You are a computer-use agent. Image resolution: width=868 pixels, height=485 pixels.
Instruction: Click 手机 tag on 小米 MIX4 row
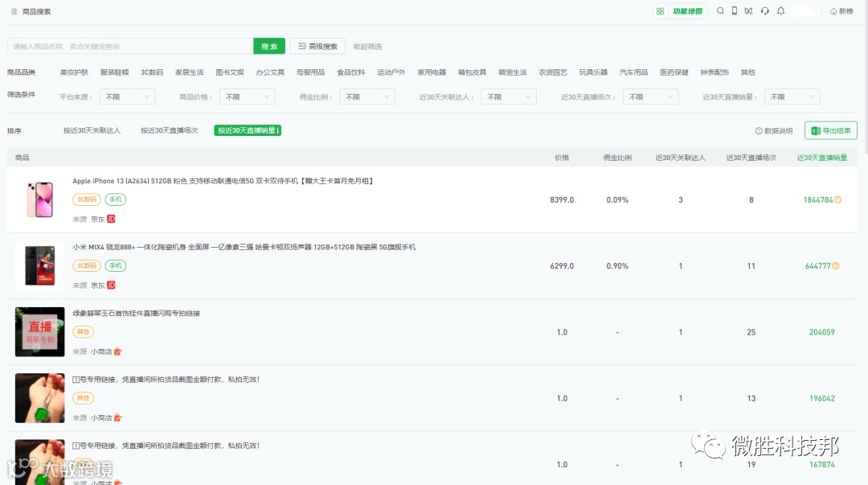[x=116, y=265]
